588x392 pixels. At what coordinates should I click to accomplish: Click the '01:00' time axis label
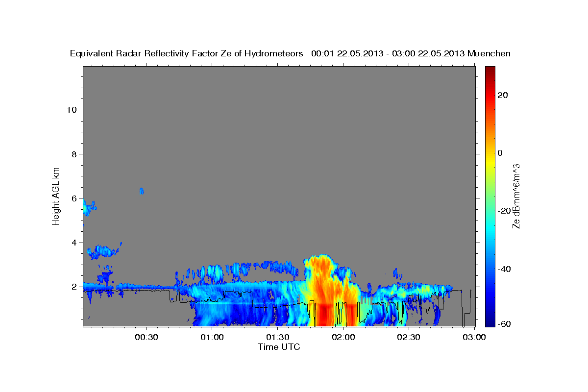[212, 338]
